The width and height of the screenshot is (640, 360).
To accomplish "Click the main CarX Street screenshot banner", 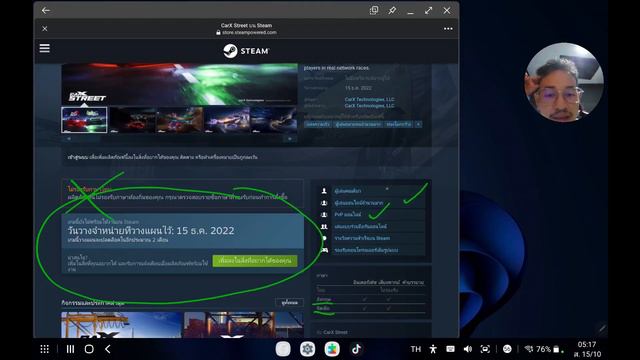I will pyautogui.click(x=180, y=84).
